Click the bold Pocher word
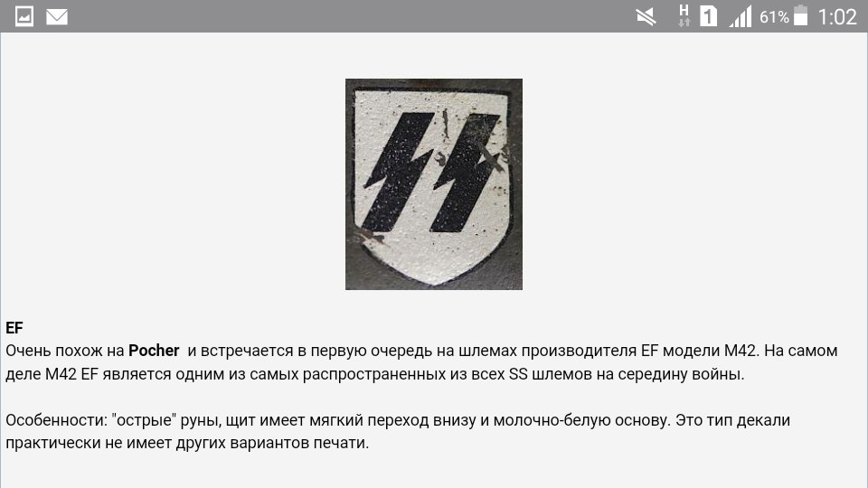Screen dimensions: 868x488 [x=154, y=351]
